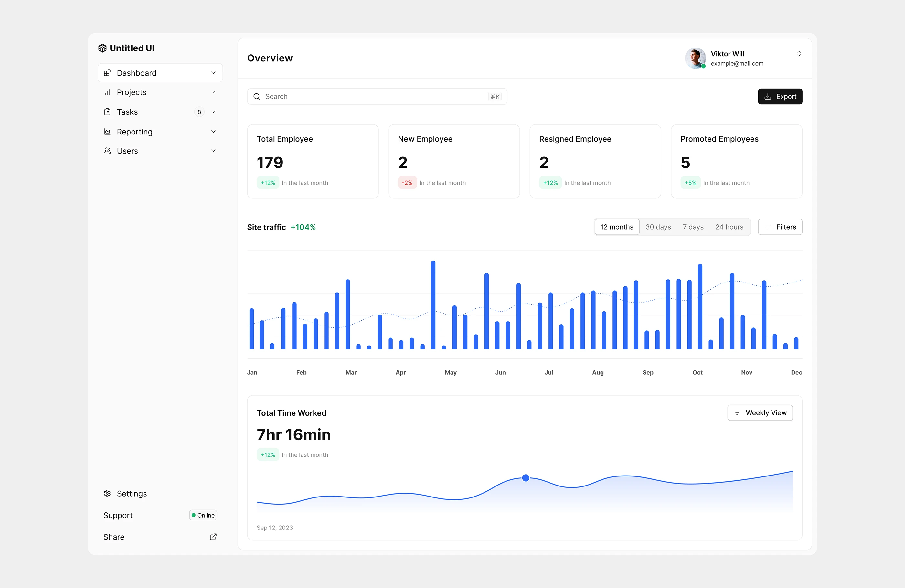The width and height of the screenshot is (905, 588).
Task: Click the Share link
Action: 114,537
